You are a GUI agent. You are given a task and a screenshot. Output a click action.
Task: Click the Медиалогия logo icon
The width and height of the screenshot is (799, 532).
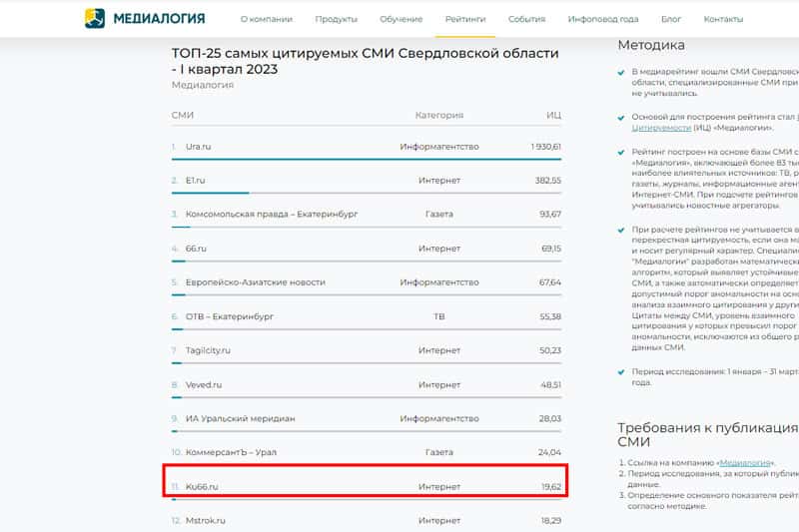pyautogui.click(x=94, y=18)
